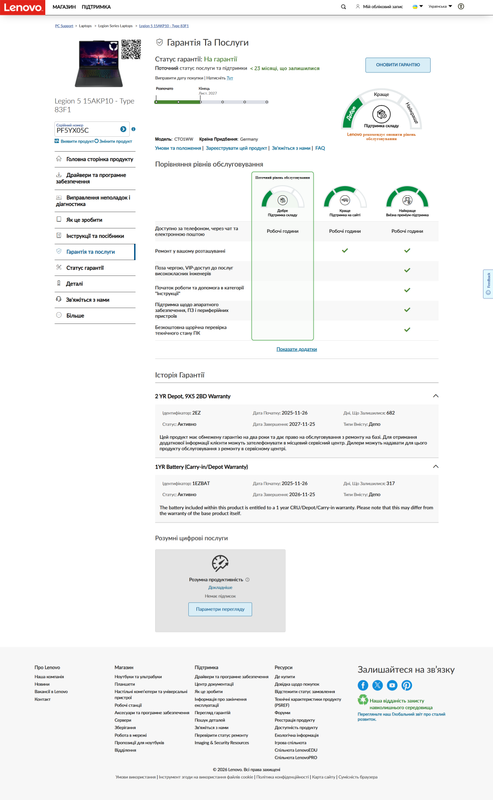Viewport: 493px width, 800px height.
Task: Click the home icon for product home page
Action: 59,159
